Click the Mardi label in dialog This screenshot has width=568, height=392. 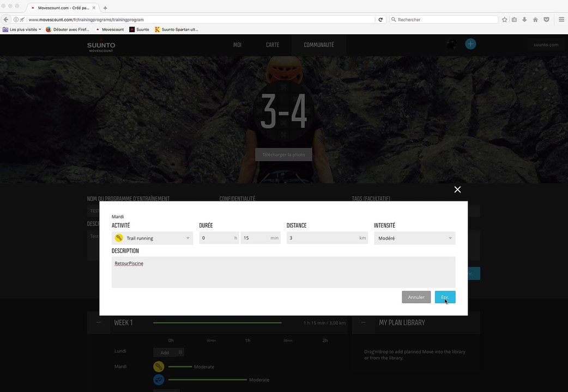(118, 217)
